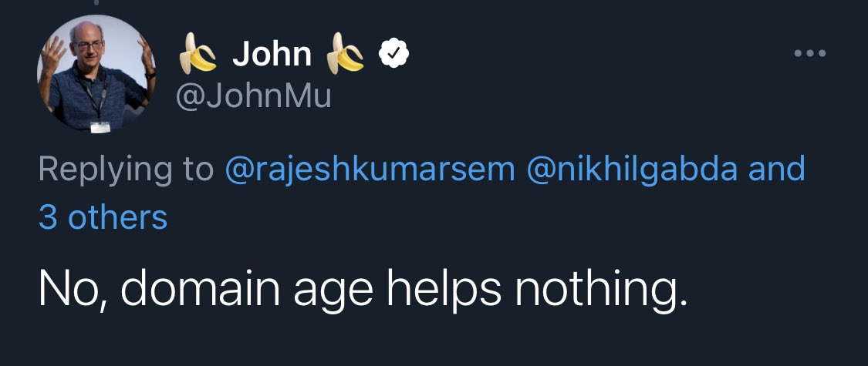This screenshot has height=366, width=868.
Task: Click the banana emoji after John
Action: (x=345, y=55)
